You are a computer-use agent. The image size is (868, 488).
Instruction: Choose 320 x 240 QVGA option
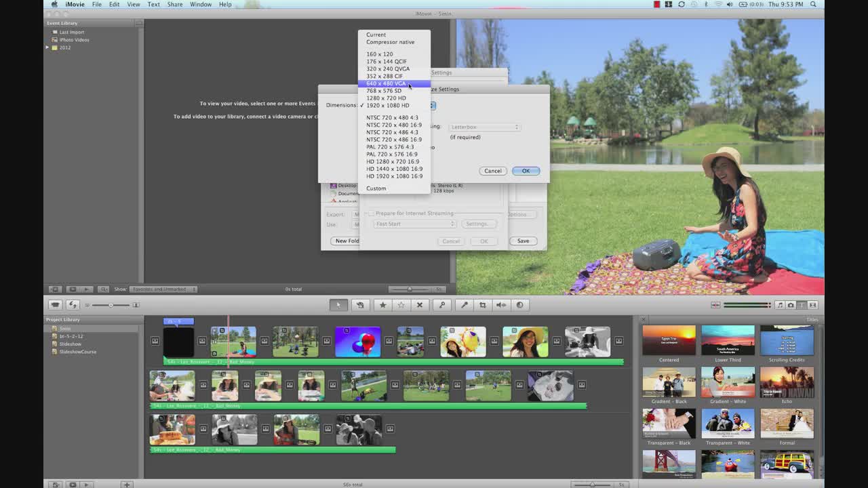click(x=394, y=68)
